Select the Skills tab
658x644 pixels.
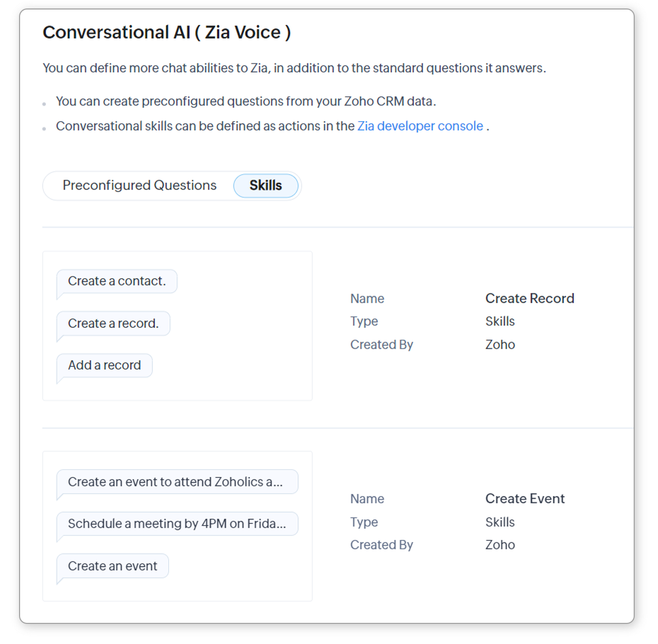(266, 186)
